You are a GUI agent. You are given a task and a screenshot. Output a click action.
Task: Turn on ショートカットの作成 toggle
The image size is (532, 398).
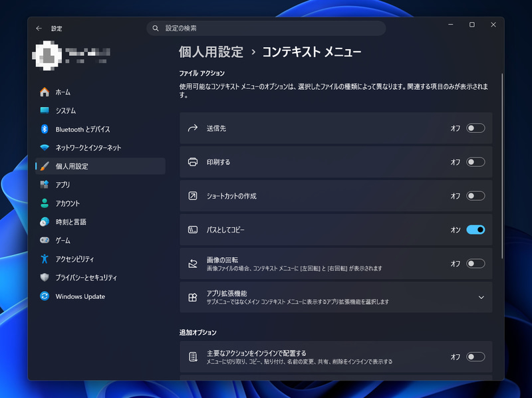(x=475, y=196)
